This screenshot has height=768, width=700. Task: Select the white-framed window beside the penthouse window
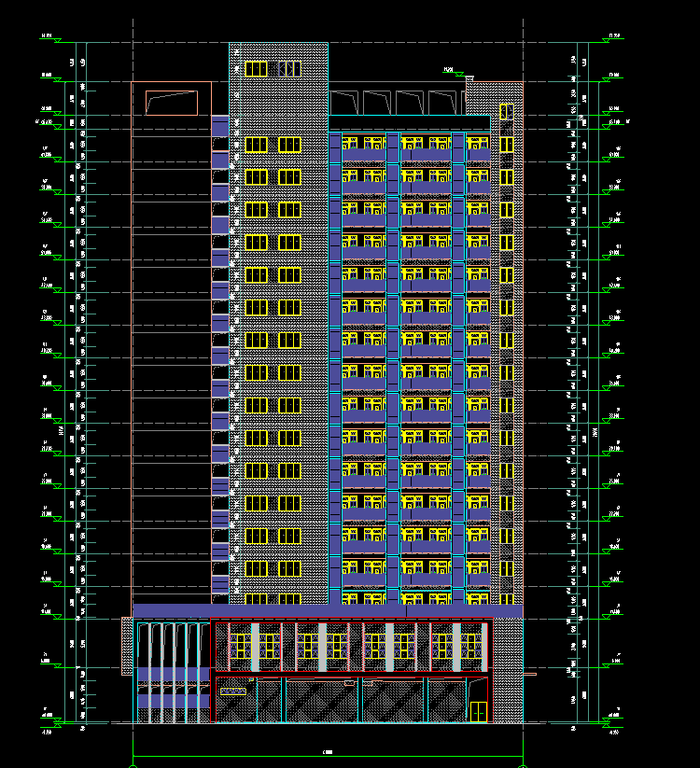pyautogui.click(x=289, y=69)
